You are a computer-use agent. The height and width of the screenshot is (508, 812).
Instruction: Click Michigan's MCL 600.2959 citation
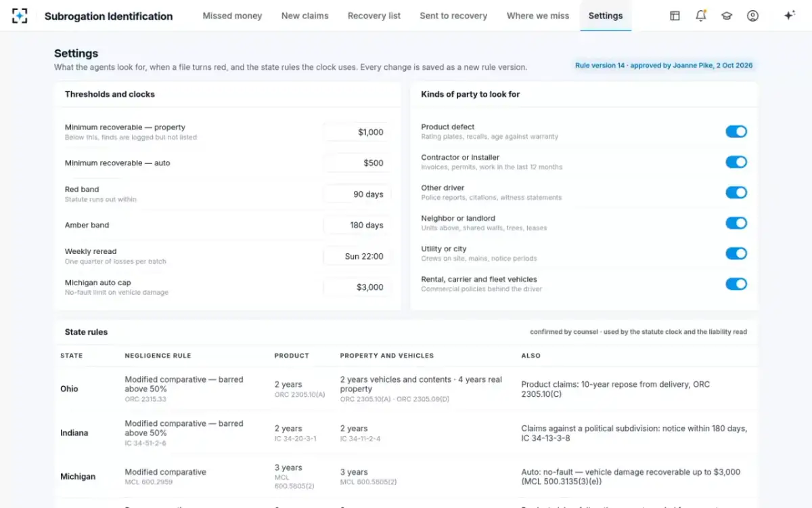(148, 482)
